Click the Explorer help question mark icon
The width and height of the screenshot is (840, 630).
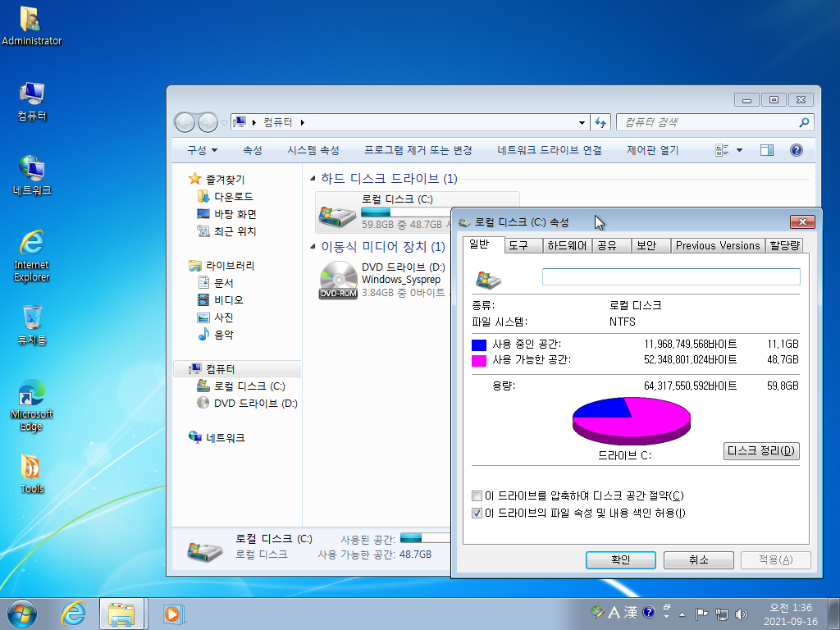[796, 150]
